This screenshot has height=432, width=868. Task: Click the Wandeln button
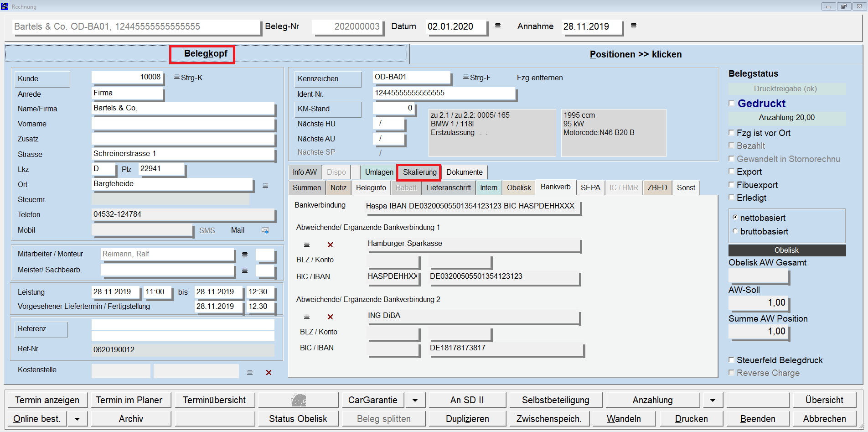coord(624,419)
